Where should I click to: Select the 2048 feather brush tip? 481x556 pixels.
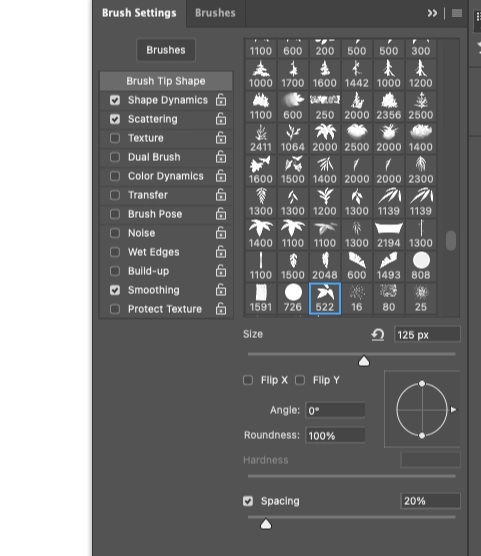pyautogui.click(x=325, y=266)
